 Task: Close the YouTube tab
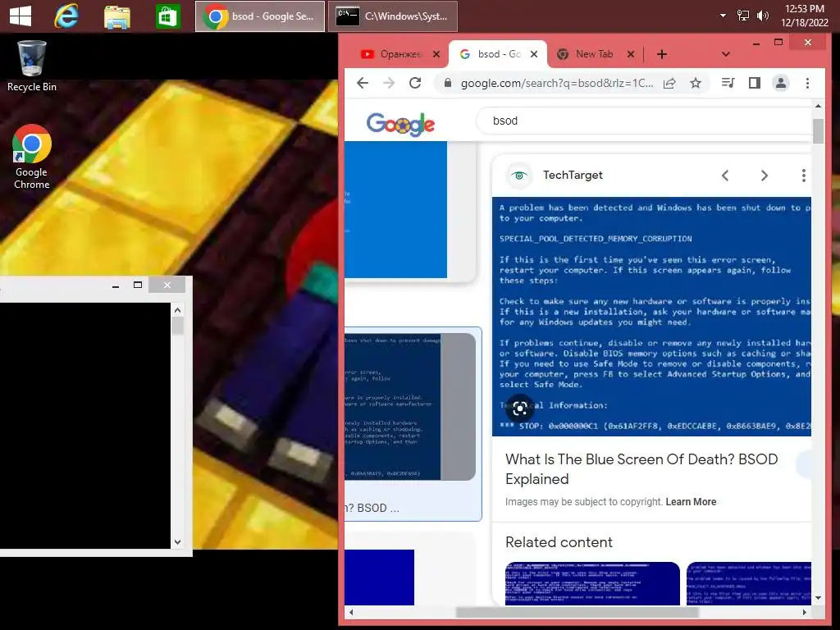pyautogui.click(x=436, y=54)
